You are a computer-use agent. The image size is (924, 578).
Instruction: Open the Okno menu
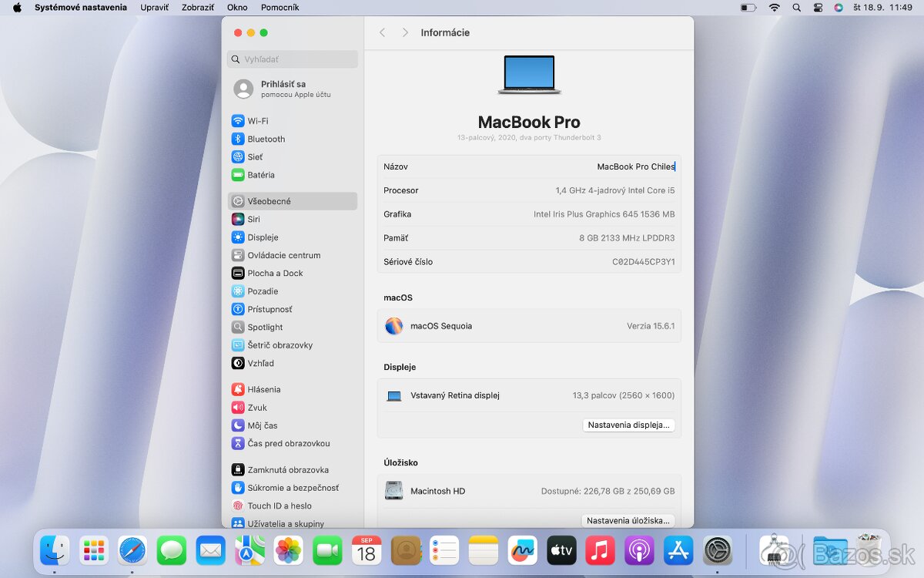pos(237,7)
